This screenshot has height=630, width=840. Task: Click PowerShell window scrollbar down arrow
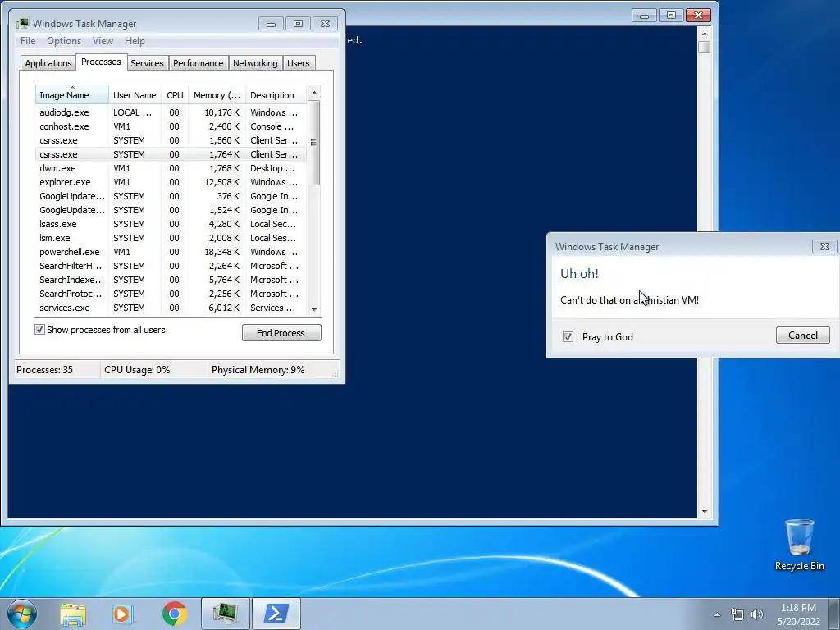(x=705, y=512)
